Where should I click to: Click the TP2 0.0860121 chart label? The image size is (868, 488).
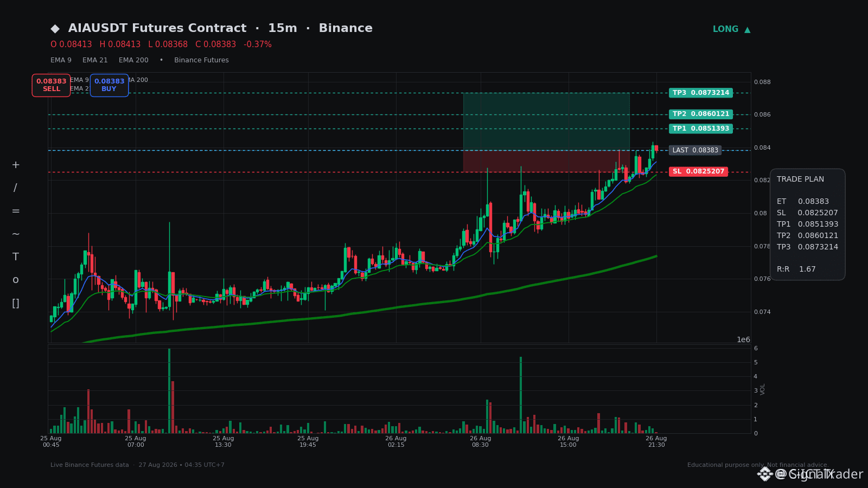coord(701,114)
